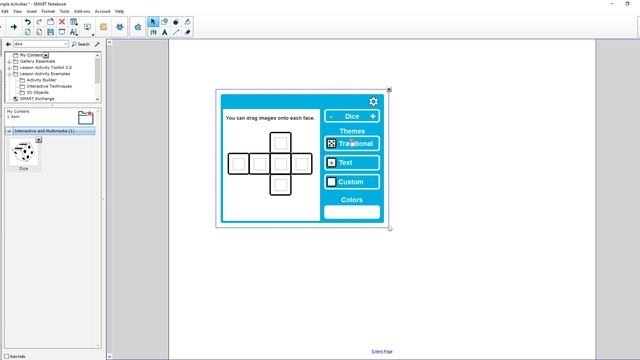
Task: Delete selected object with red X
Action: tap(62, 22)
